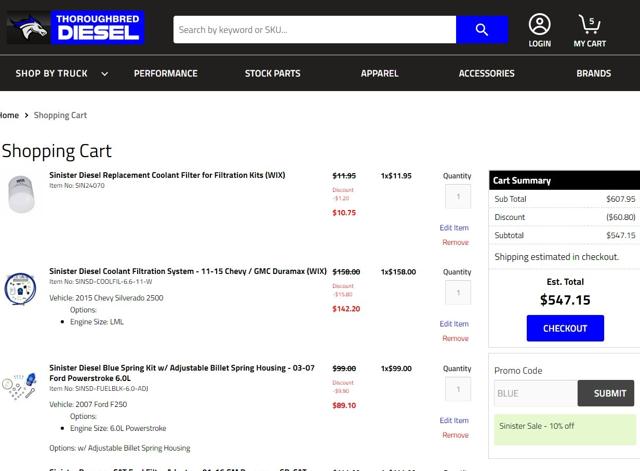Image resolution: width=640 pixels, height=471 pixels.
Task: Click Item No SIN24070 text
Action: (77, 186)
